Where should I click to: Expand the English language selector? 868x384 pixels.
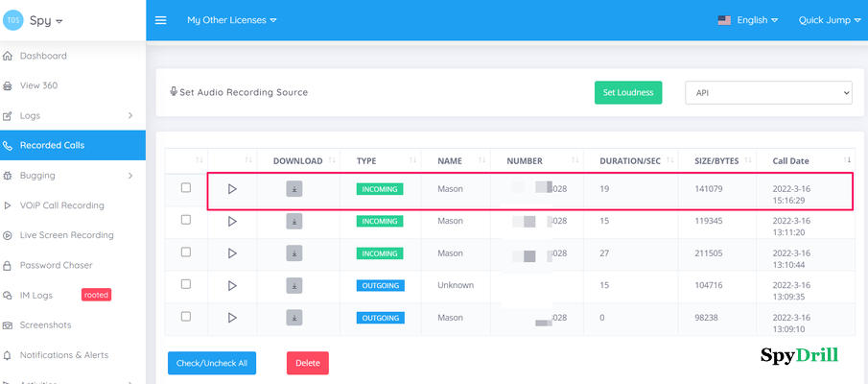click(747, 20)
